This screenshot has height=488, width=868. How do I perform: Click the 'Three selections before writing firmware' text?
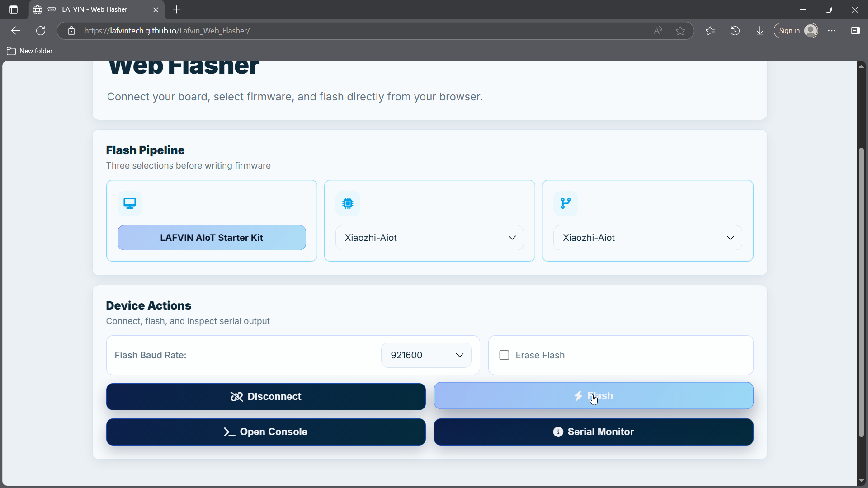(188, 166)
